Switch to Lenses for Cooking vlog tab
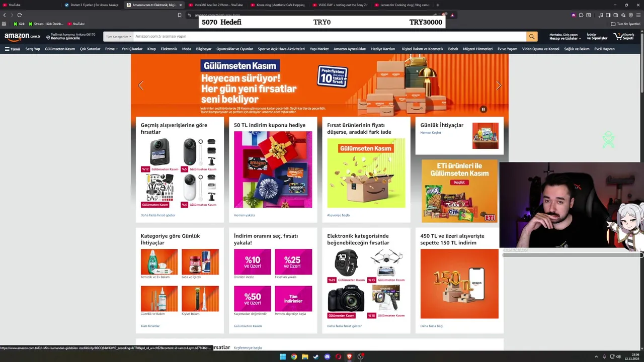 coord(402,5)
